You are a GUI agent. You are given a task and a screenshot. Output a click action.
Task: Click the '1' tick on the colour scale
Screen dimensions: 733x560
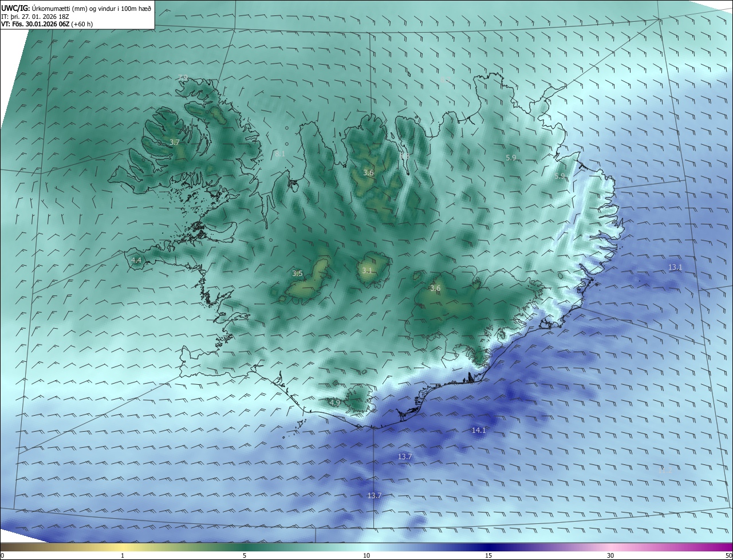tap(123, 555)
